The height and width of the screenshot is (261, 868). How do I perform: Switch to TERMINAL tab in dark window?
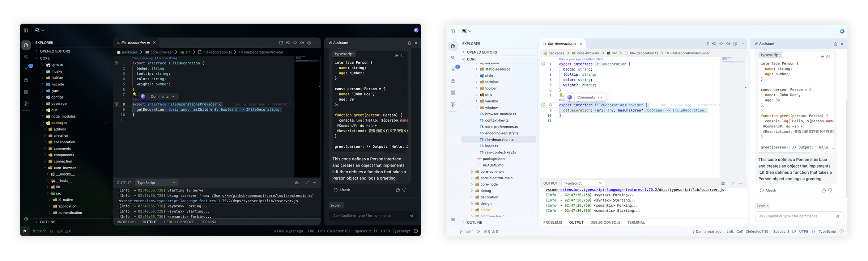tap(209, 222)
